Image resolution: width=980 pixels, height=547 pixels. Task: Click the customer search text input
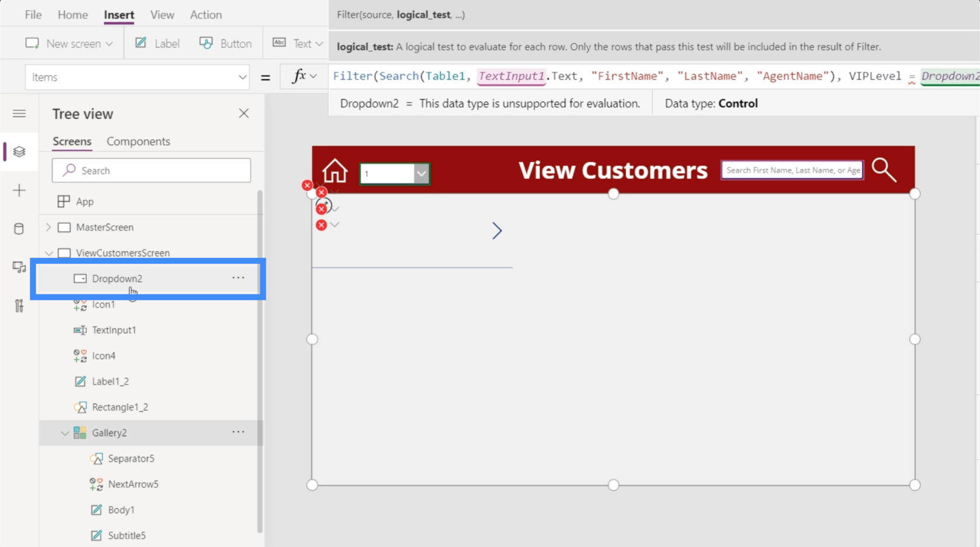(x=792, y=170)
